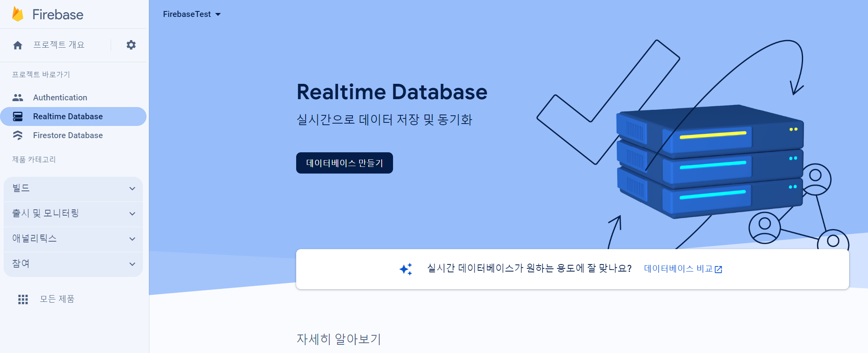Click 실시간으로 데이터 저장 및 동기화 subtitle
The width and height of the screenshot is (868, 353).
pos(384,120)
